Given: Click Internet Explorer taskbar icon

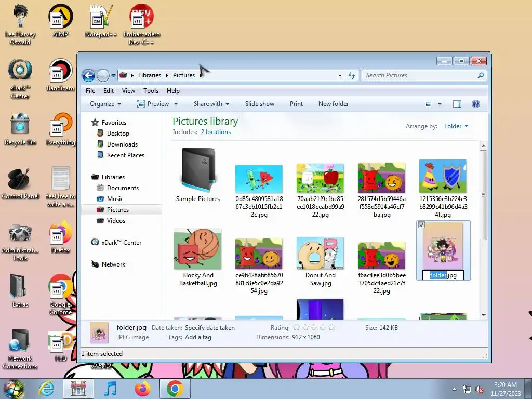Looking at the screenshot, I should [46, 389].
